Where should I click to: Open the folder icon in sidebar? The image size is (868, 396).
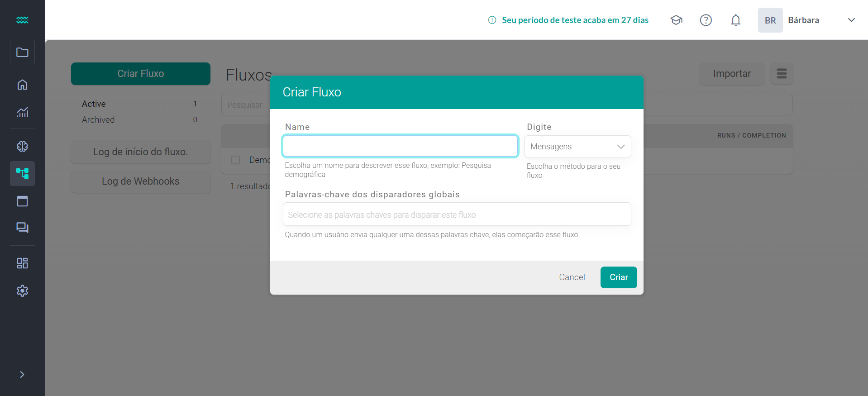click(x=22, y=52)
